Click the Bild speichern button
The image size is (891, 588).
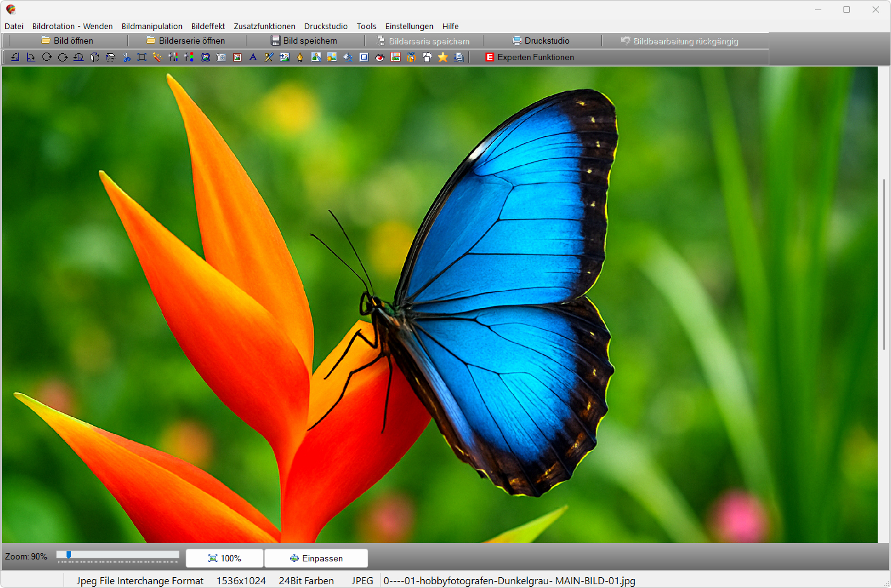click(x=304, y=41)
